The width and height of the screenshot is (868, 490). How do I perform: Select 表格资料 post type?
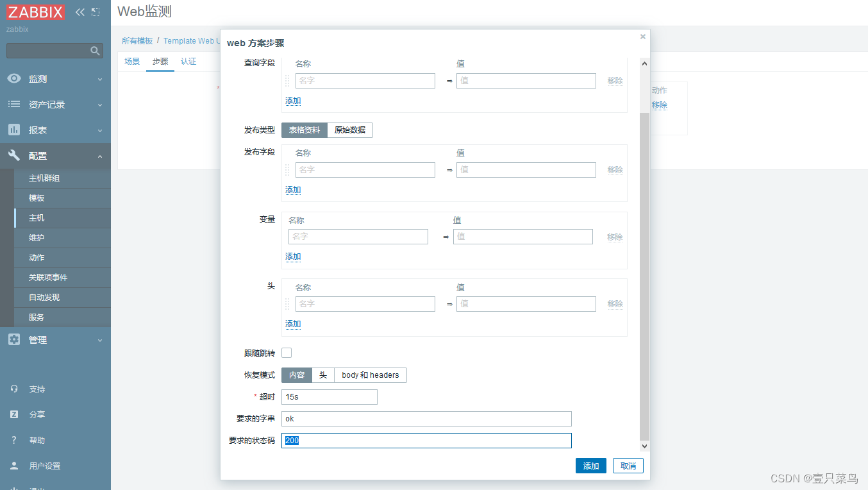(x=305, y=130)
